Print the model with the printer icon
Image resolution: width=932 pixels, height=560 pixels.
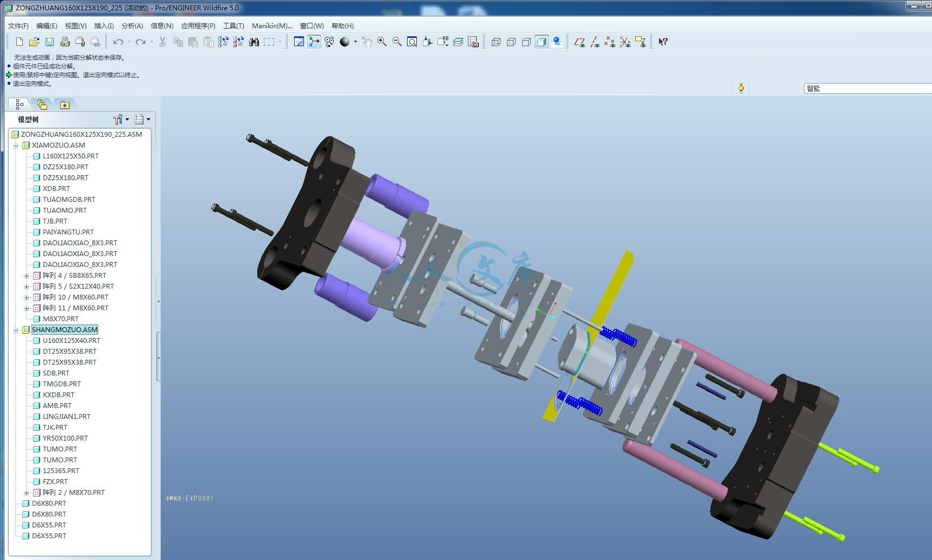coord(65,42)
